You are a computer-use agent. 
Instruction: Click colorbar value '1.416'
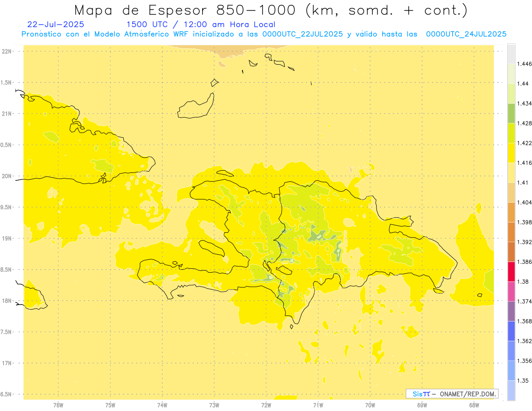click(x=524, y=163)
